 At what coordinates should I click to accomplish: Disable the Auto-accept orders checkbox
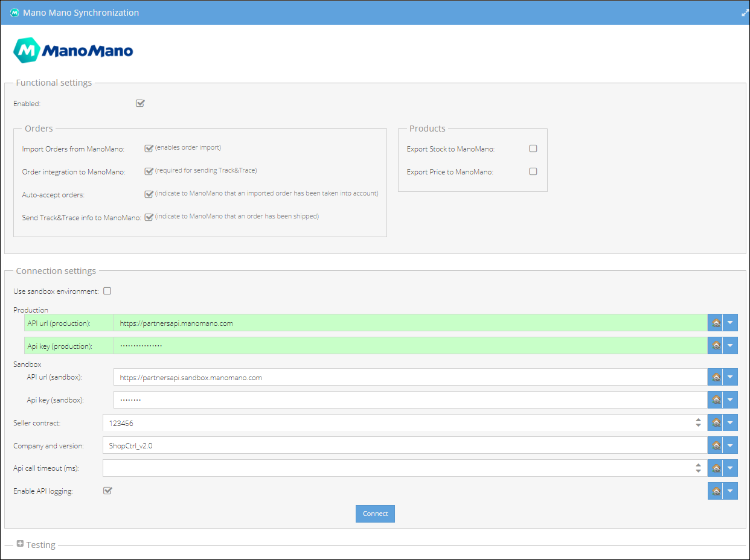[149, 194]
